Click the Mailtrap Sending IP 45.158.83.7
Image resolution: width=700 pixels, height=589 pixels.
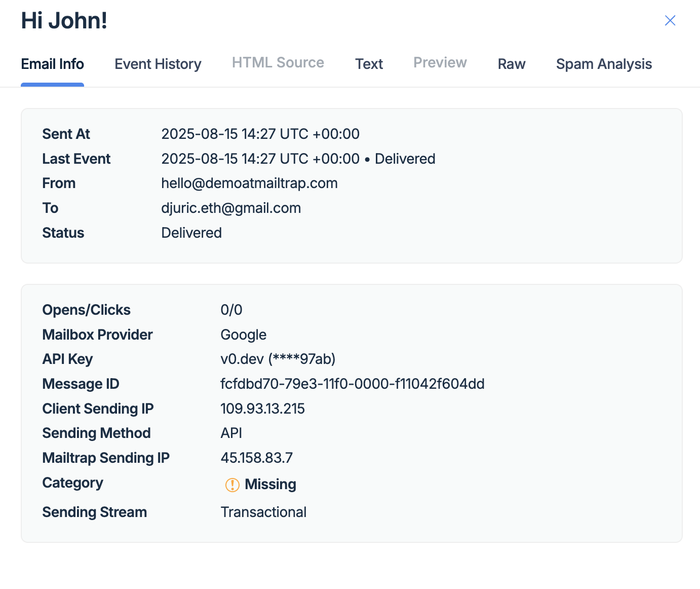[x=256, y=458]
